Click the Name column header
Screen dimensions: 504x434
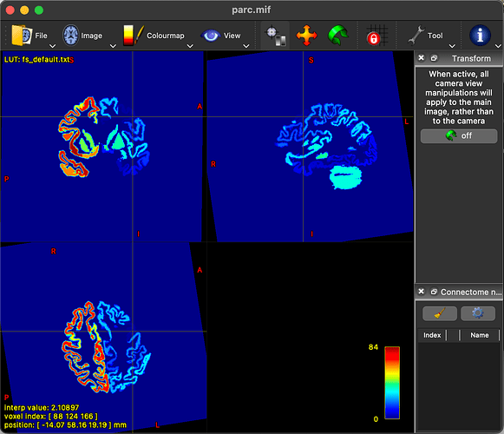pos(479,335)
